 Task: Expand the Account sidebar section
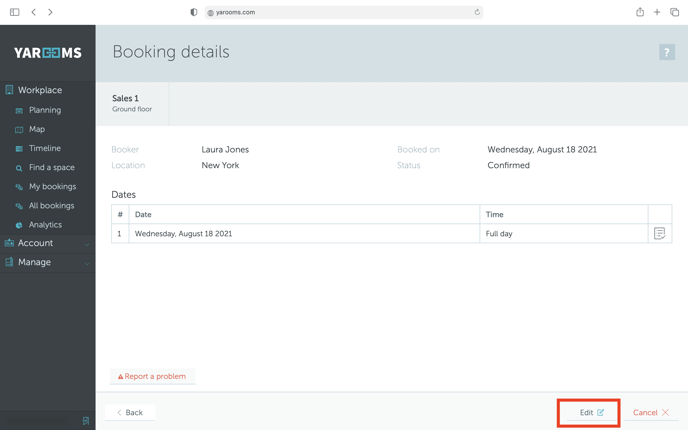47,243
